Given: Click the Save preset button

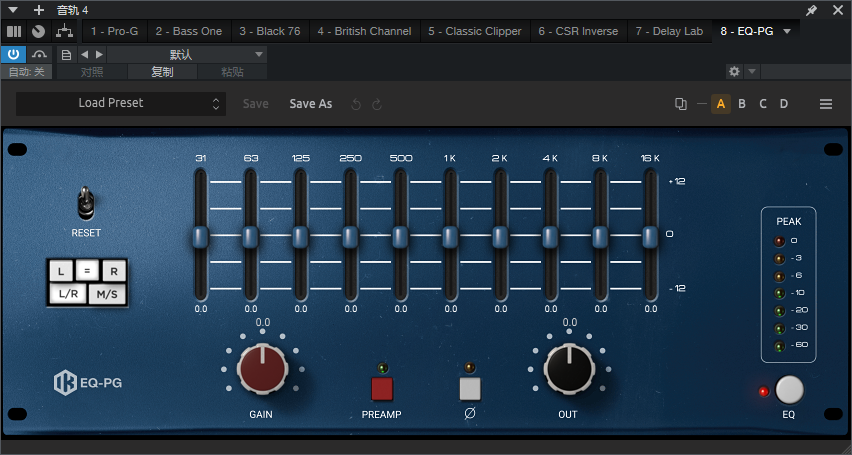Looking at the screenshot, I should tap(255, 104).
